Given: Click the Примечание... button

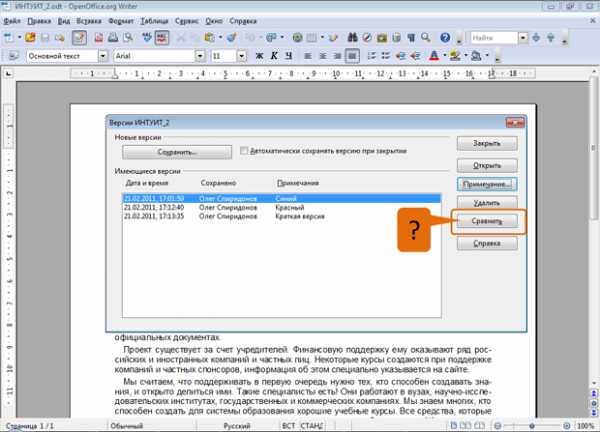Looking at the screenshot, I should tap(487, 184).
